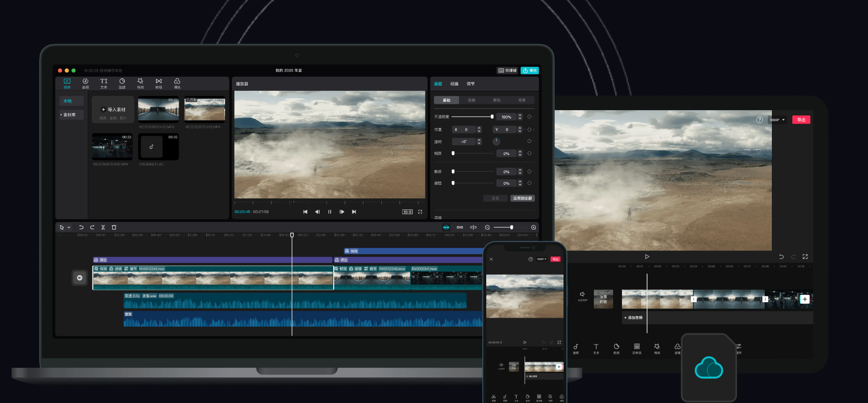Click the 应用到全部 apply to all button
This screenshot has height=403, width=868.
pos(522,198)
